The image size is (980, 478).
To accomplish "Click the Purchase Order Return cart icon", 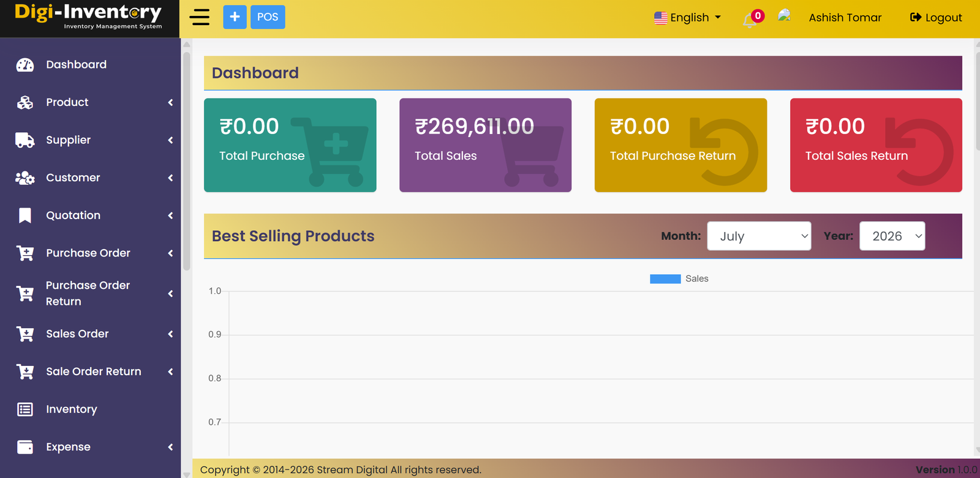I will pyautogui.click(x=25, y=294).
